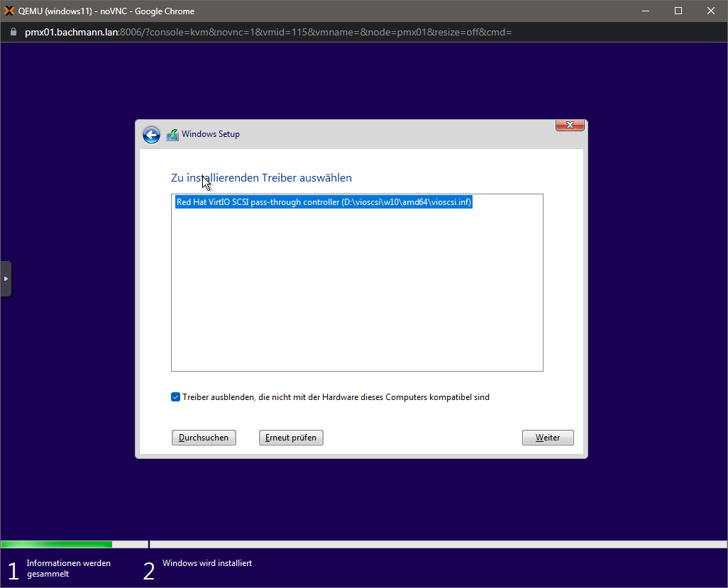Close the Windows Setup dialog
The image size is (728, 588).
[x=570, y=126]
